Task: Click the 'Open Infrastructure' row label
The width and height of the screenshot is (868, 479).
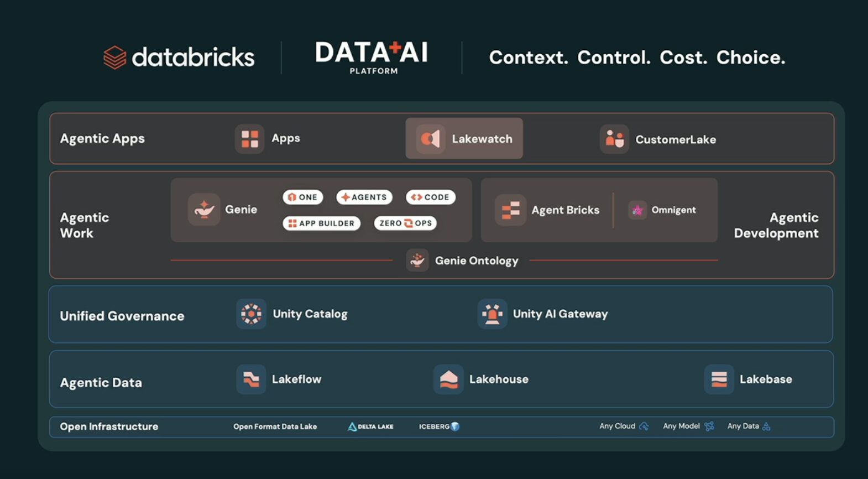Action: [109, 426]
